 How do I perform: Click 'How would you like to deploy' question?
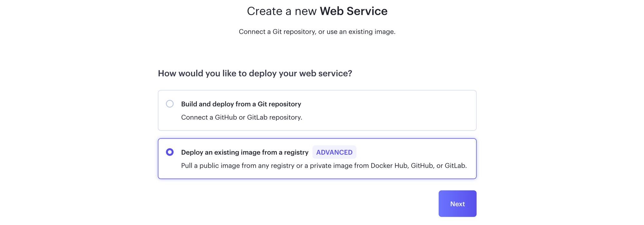click(x=255, y=73)
